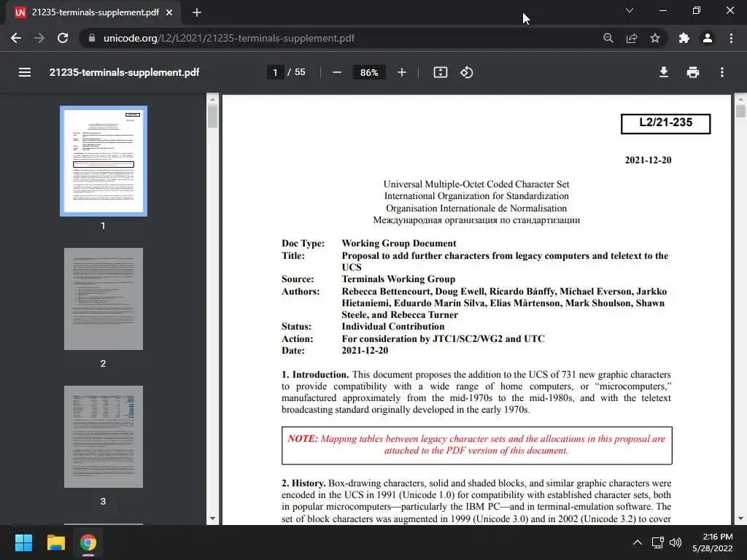The image size is (747, 560).
Task: Go back to the previous page
Action: [16, 38]
